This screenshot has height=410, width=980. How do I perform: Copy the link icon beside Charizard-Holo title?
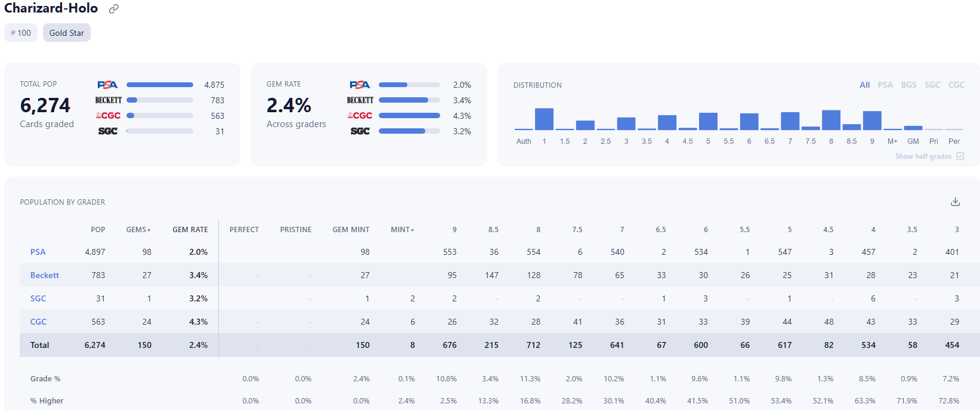(x=113, y=9)
